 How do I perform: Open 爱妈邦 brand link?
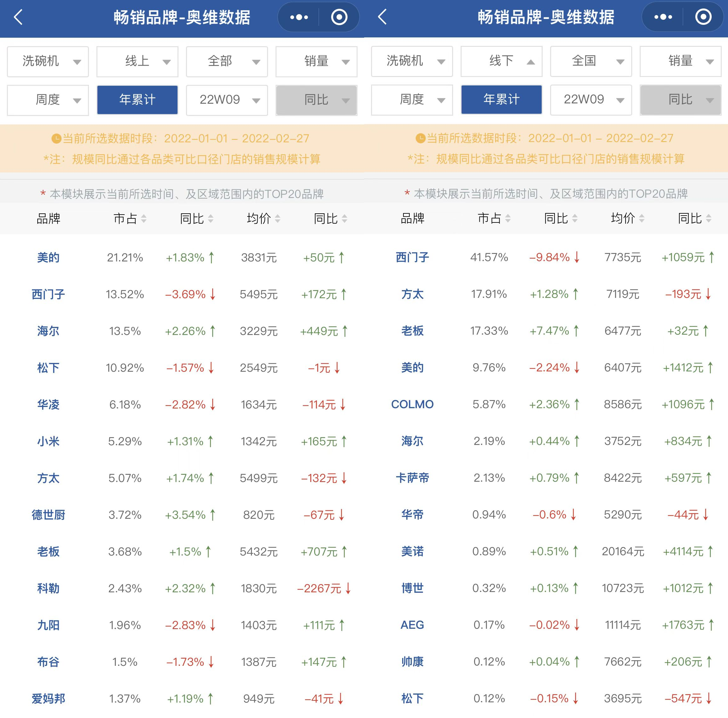(x=48, y=699)
